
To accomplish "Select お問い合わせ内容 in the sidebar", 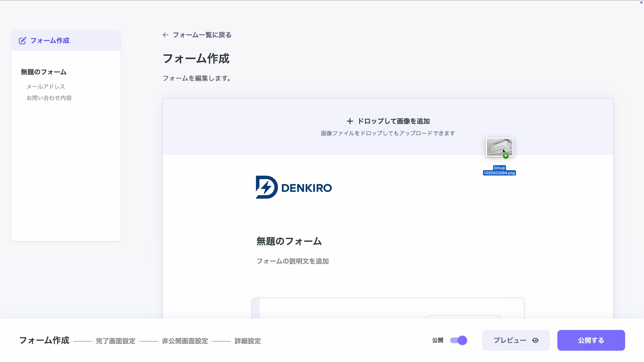I will tap(49, 98).
